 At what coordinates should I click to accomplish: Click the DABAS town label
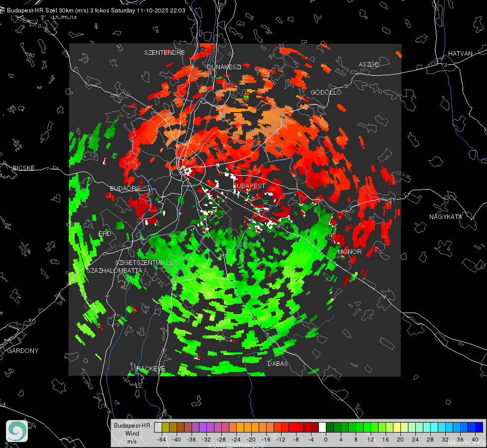coord(278,363)
